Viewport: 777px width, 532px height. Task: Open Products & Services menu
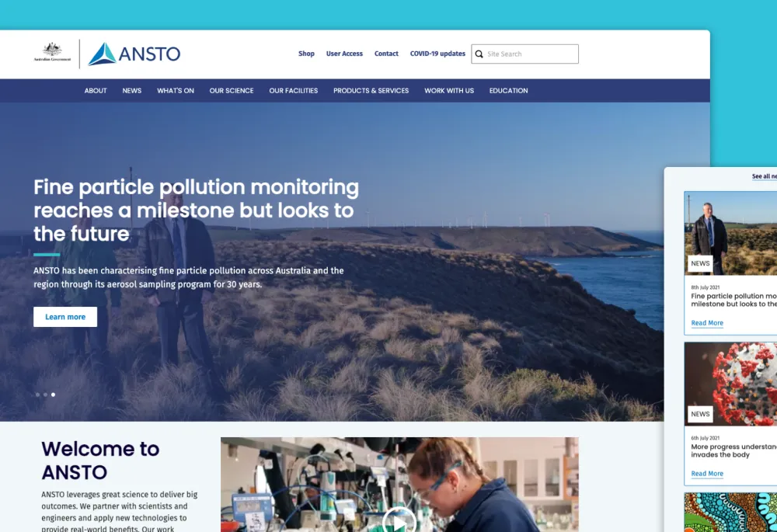click(371, 91)
